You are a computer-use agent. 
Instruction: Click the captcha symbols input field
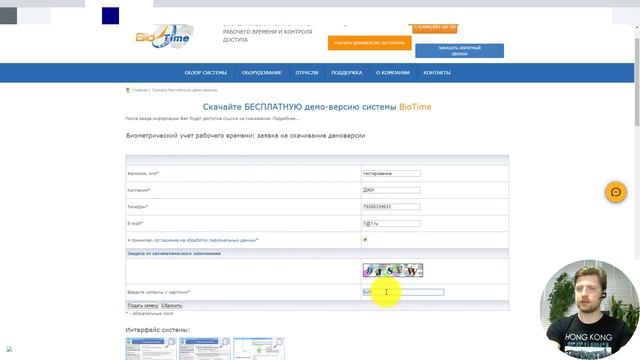click(x=403, y=292)
